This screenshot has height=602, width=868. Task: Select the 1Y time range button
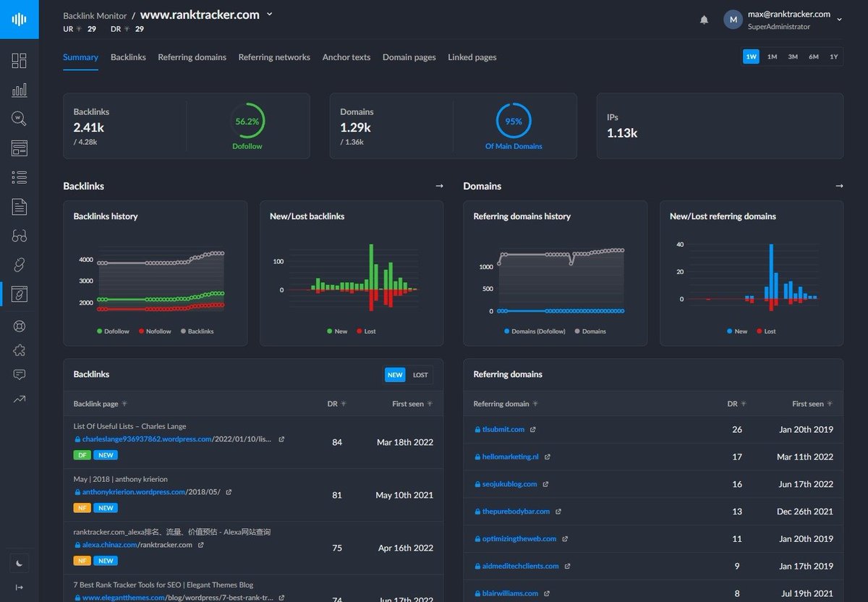point(833,56)
